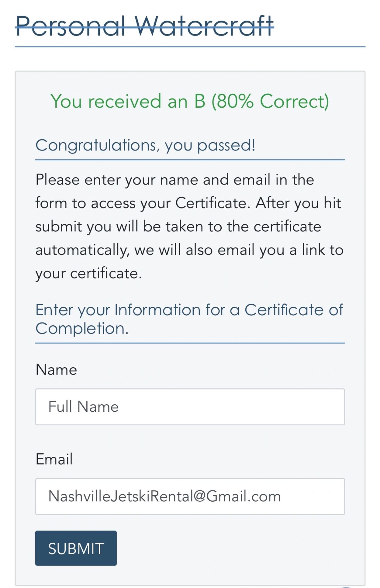Screen dimensions: 380x588
Task: Focus the Email address input field
Action: (x=190, y=496)
